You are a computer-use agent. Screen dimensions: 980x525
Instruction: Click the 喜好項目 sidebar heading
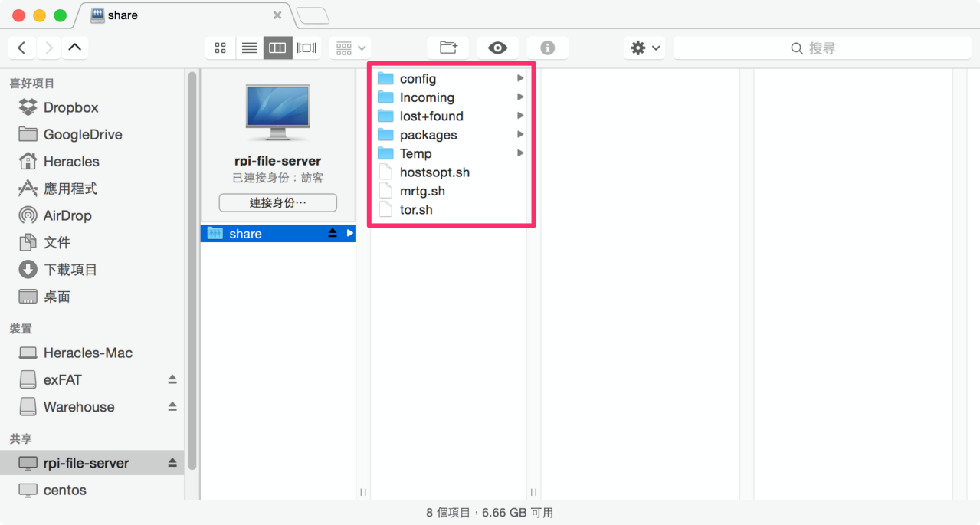(32, 83)
